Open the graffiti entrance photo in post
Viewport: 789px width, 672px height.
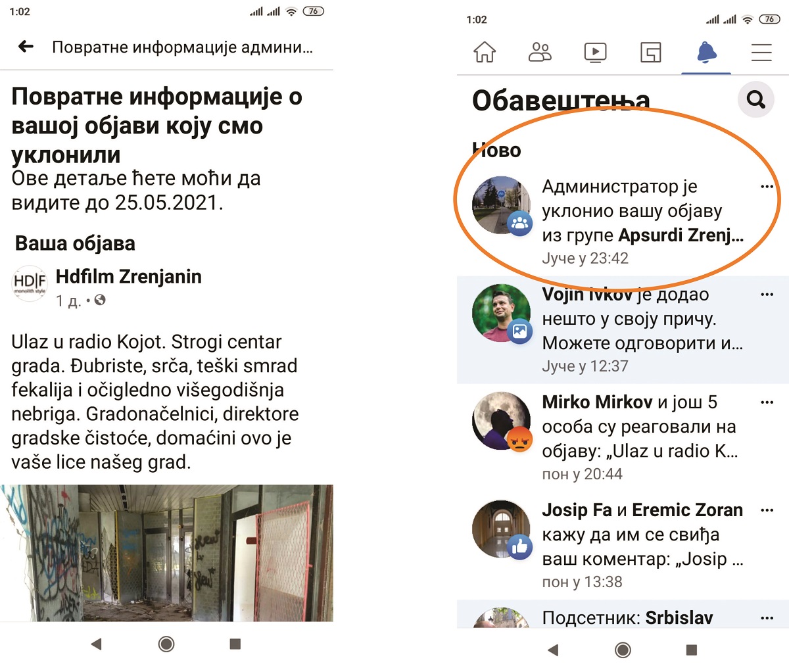coord(166,552)
